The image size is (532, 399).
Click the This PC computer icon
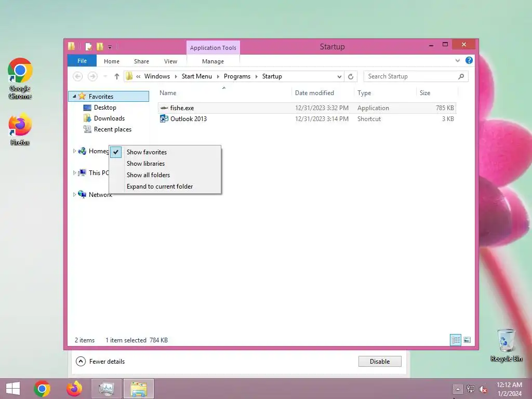point(82,172)
